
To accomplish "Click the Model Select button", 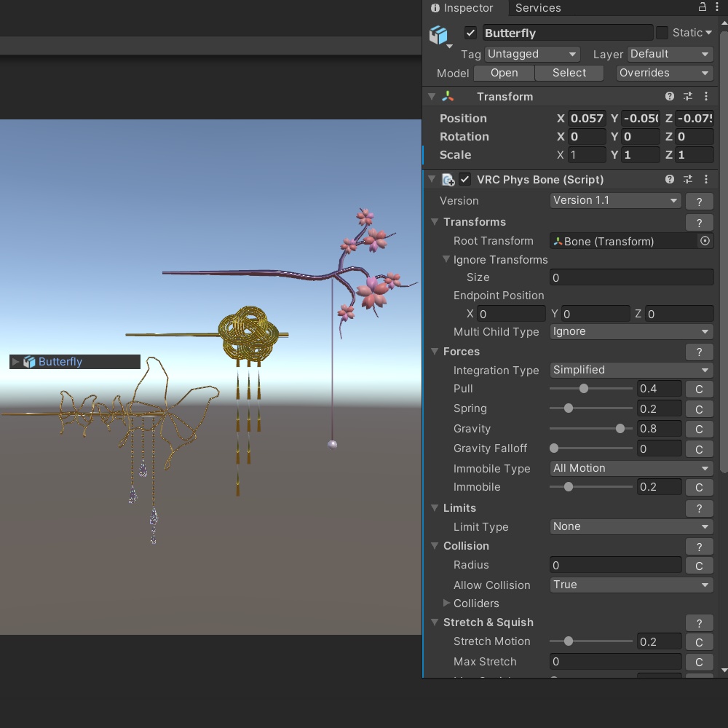I will (x=569, y=73).
